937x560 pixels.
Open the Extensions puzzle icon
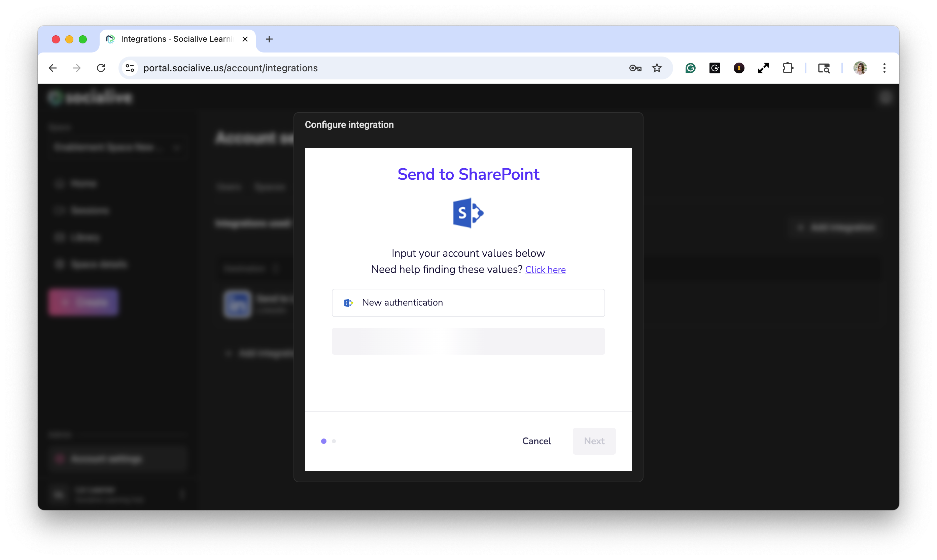(x=788, y=68)
